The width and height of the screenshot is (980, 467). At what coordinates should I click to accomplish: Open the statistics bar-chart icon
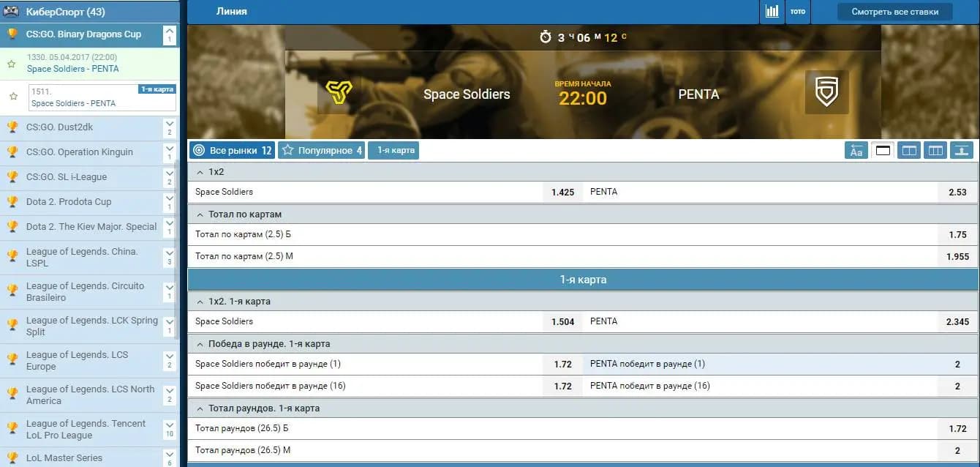(772, 12)
